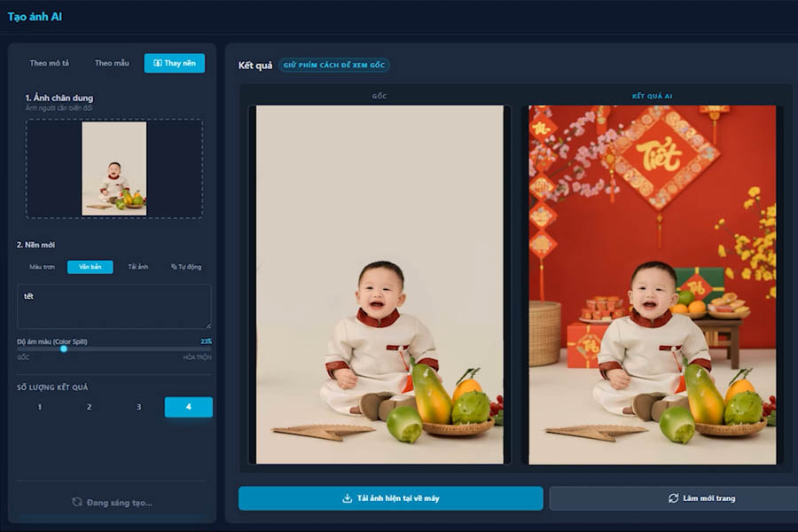This screenshot has height=532, width=798.
Task: Click the refresh icon beside Làm mới trang
Action: [673, 498]
